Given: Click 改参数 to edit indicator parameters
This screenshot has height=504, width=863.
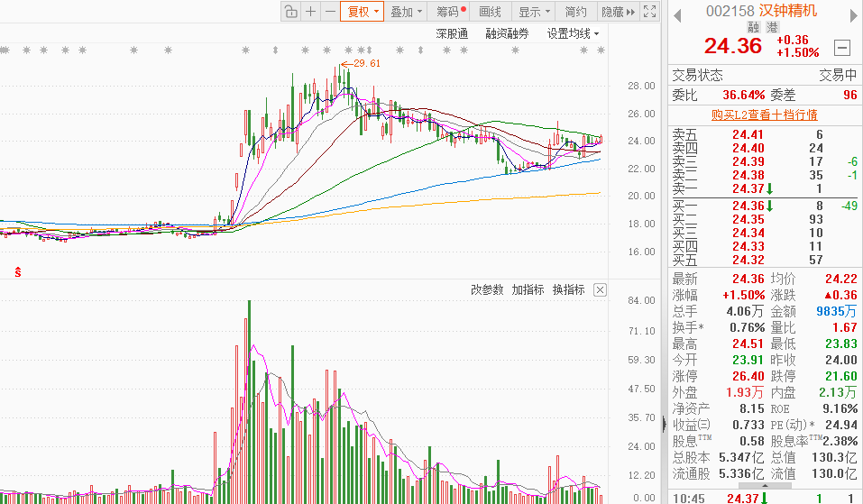Looking at the screenshot, I should pyautogui.click(x=487, y=290).
